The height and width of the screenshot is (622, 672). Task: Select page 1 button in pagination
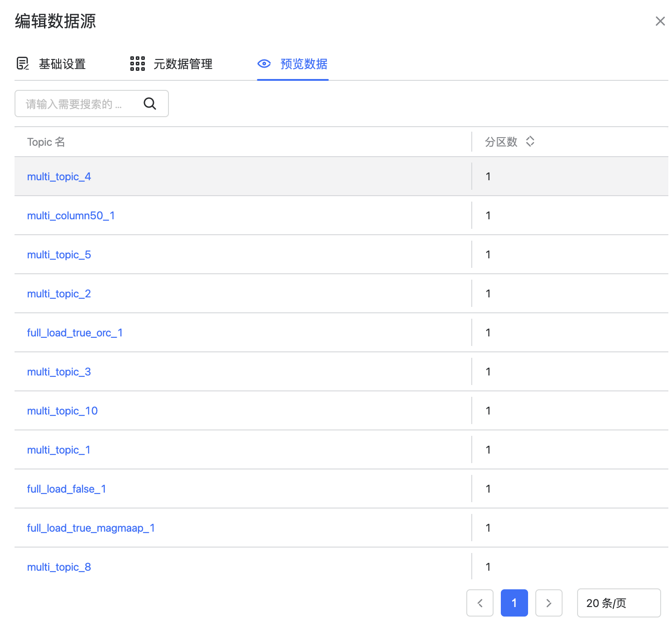coord(514,603)
